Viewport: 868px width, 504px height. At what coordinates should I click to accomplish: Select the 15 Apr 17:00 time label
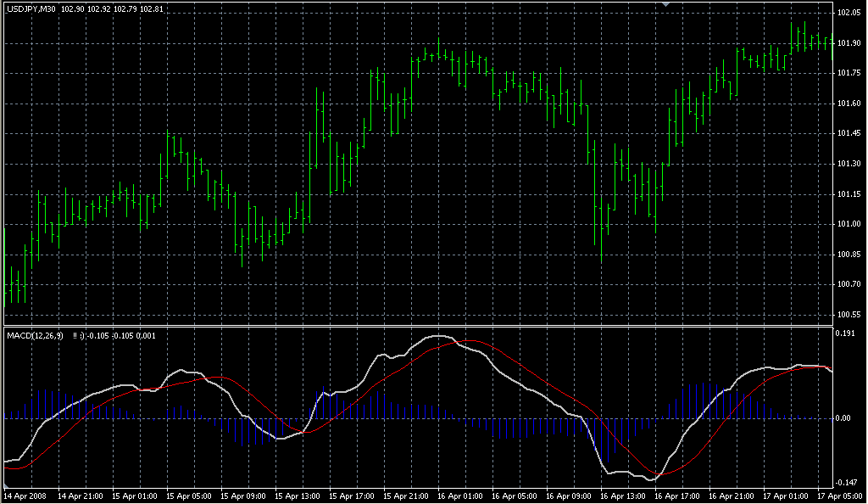click(352, 496)
